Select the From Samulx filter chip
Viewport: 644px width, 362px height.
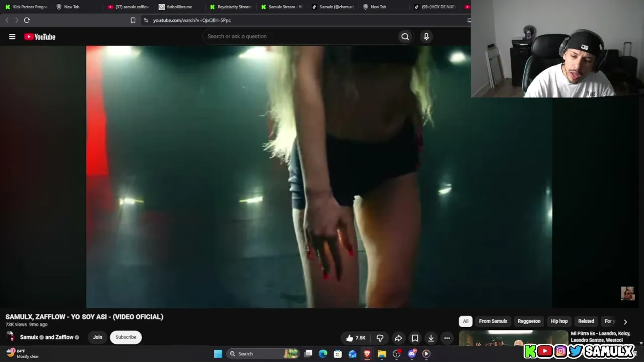click(493, 321)
